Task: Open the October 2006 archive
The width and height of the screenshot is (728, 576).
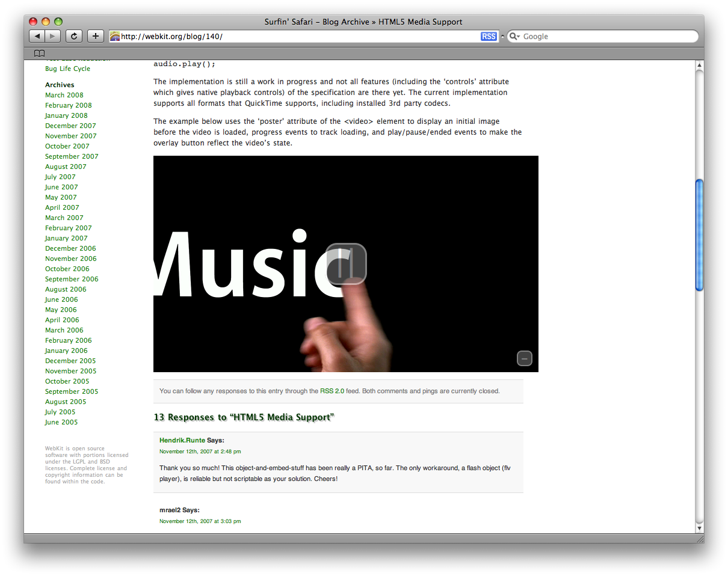Action: point(67,269)
